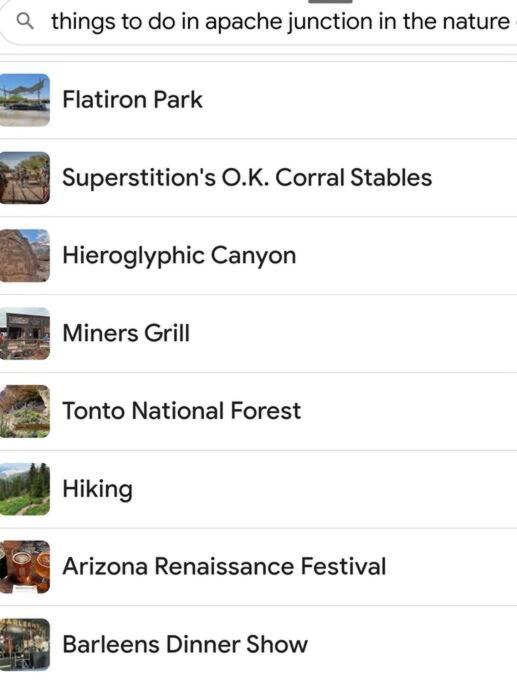Viewport: 517px width, 683px height.
Task: Open the Flatiron Park thumbnail image
Action: tap(24, 100)
